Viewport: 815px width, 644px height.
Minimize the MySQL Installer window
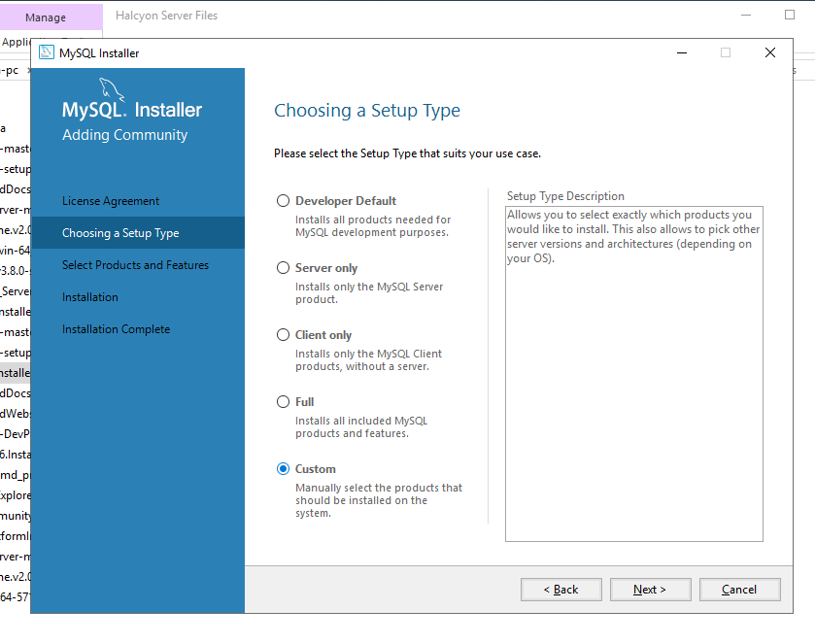pos(682,52)
